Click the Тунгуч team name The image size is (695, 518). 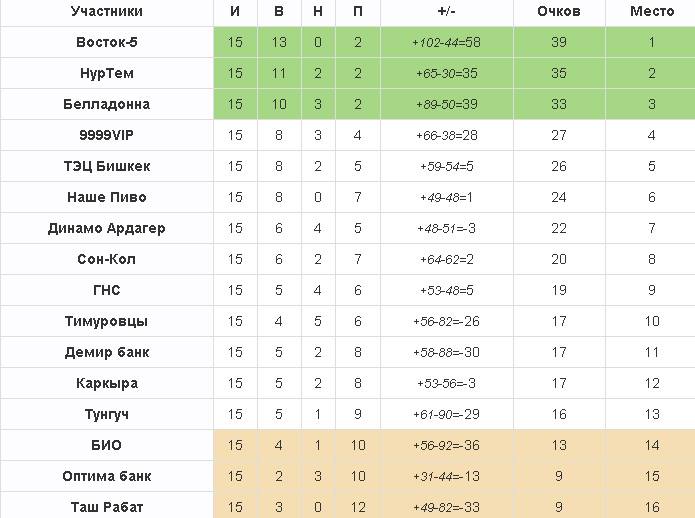[x=106, y=414]
